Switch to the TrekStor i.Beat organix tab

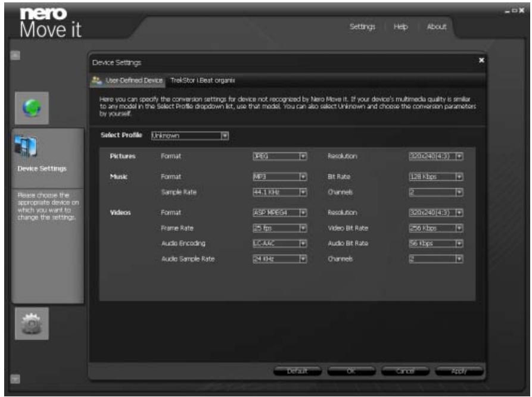coord(203,80)
